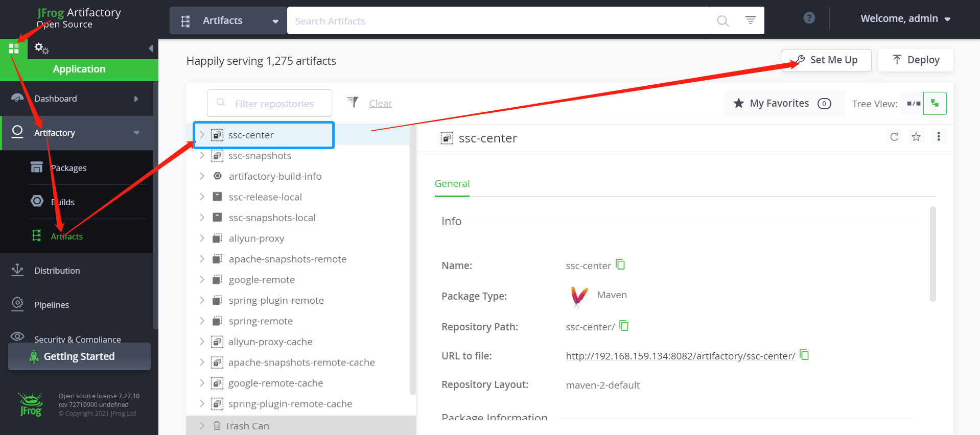Expand the ssc-center repository node

202,135
